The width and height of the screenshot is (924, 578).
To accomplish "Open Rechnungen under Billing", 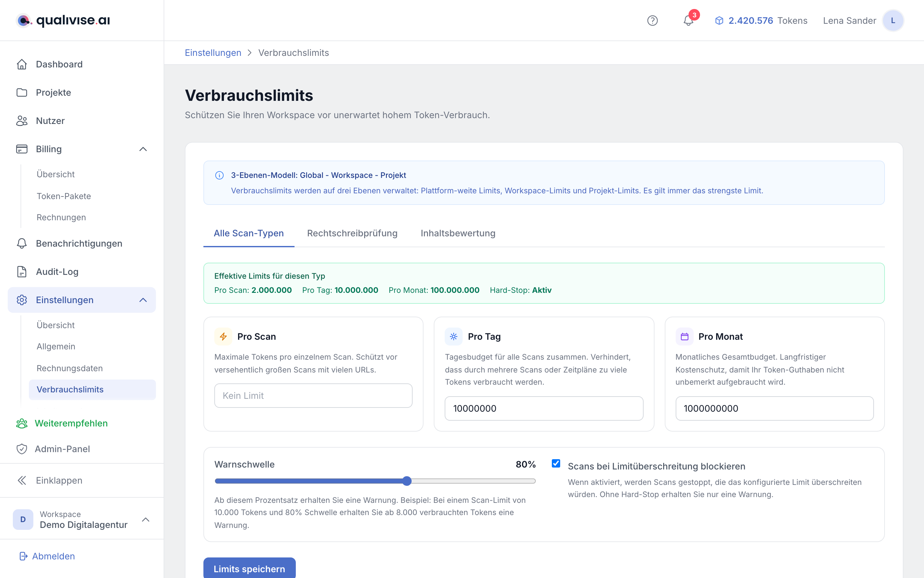I will tap(61, 217).
